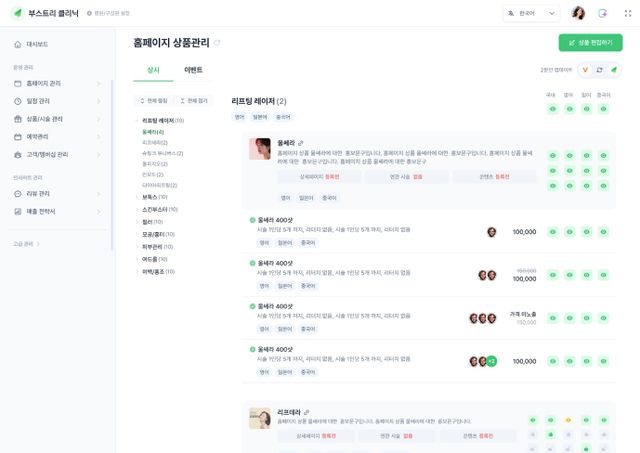This screenshot has height=453, width=640.
Task: Expand 홈페이지 관리 sidebar menu chevron
Action: pos(98,84)
